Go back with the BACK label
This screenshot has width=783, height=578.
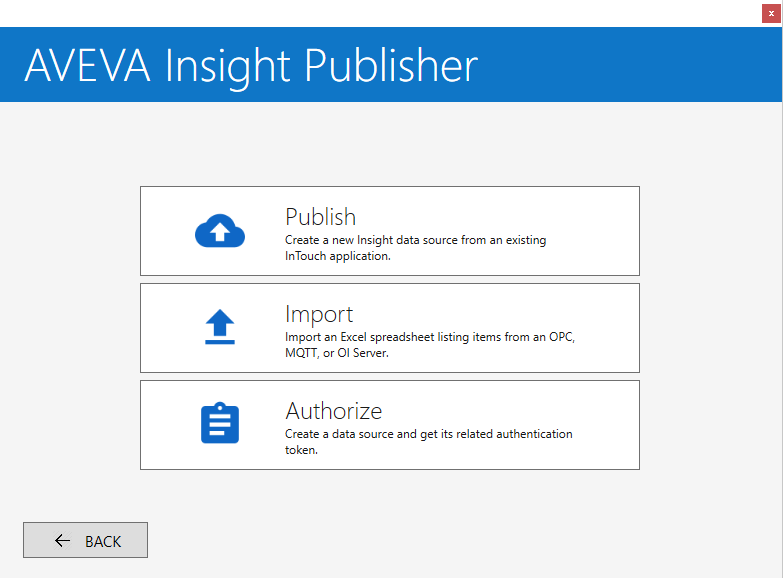click(103, 541)
